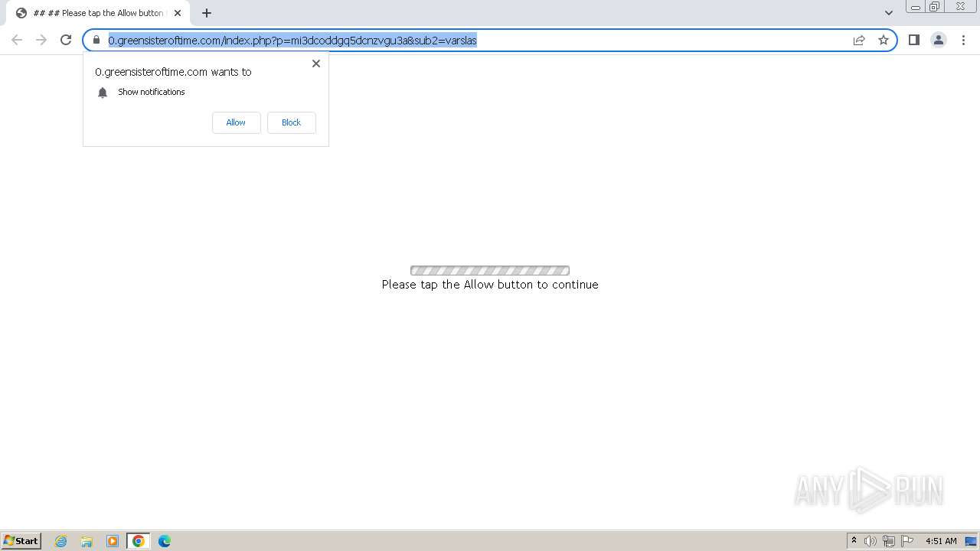Block notifications from greensisteroftime.com

coord(291,122)
